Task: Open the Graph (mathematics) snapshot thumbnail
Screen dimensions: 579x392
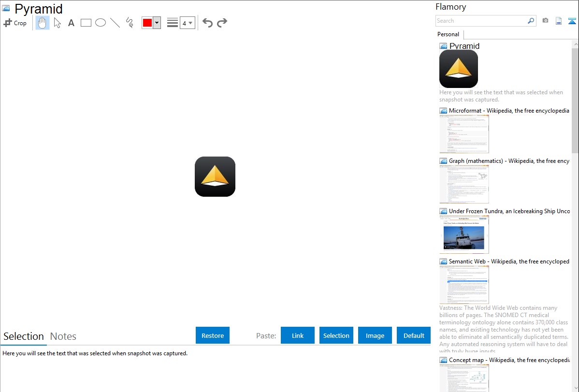Action: pos(464,184)
